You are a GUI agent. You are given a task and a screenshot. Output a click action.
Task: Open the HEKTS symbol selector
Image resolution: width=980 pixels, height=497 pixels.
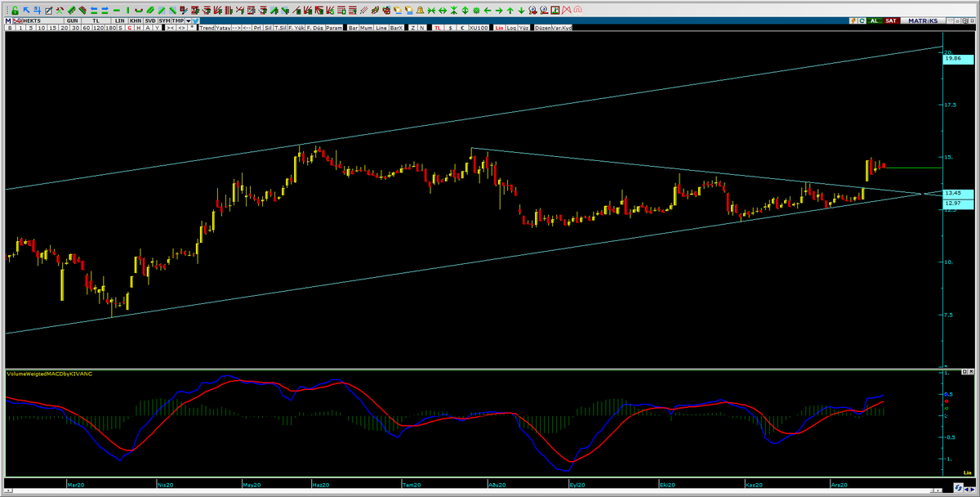click(43, 20)
